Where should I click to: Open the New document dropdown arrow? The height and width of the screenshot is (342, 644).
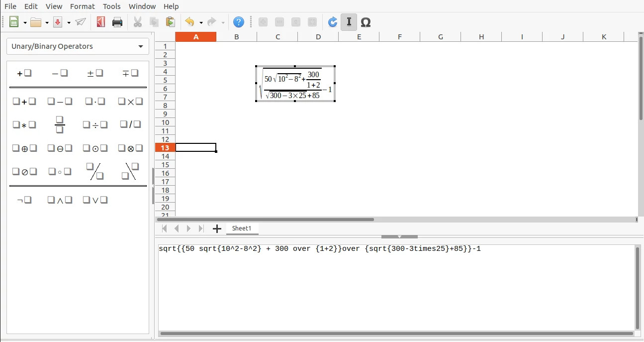pyautogui.click(x=25, y=22)
